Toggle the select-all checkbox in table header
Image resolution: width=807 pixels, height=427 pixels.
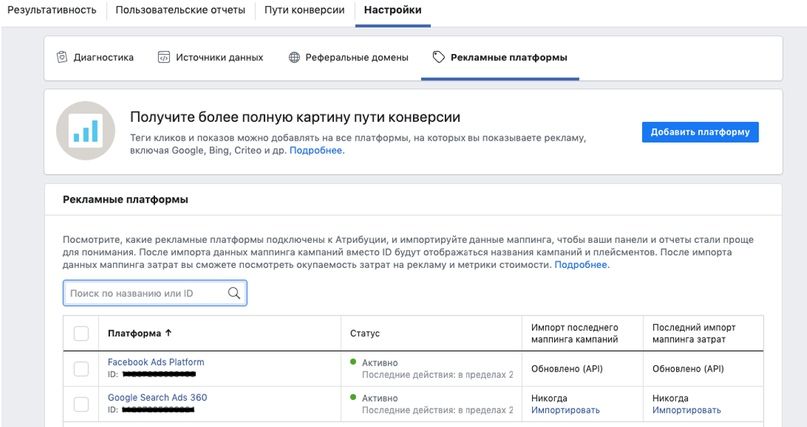(81, 333)
